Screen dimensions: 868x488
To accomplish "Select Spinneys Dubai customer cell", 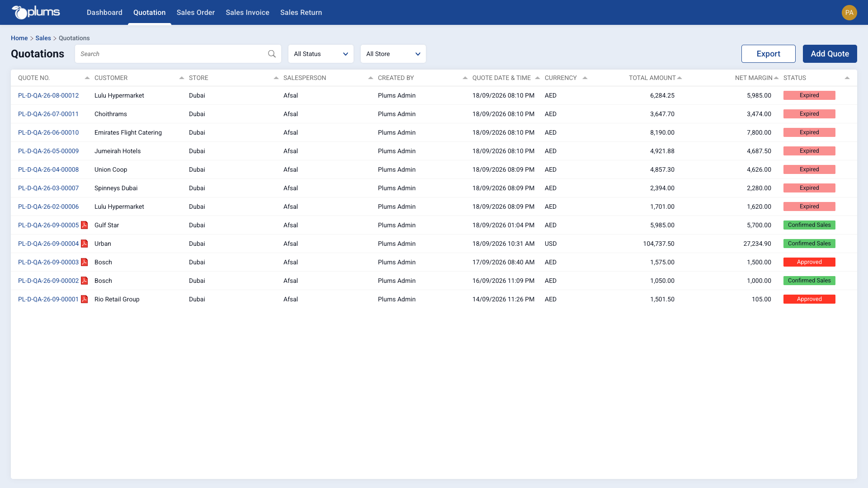I will (116, 188).
